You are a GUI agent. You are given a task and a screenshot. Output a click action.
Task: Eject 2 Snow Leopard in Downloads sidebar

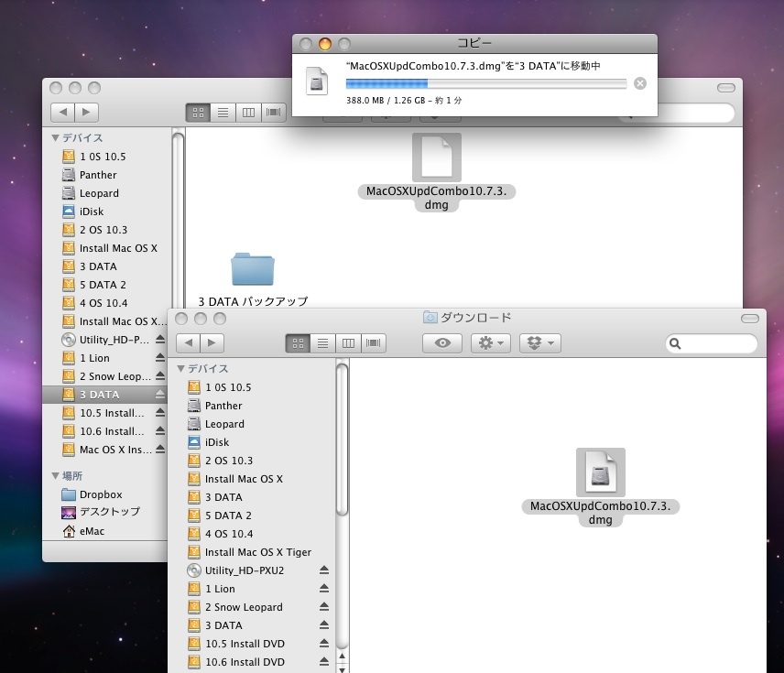[x=324, y=607]
